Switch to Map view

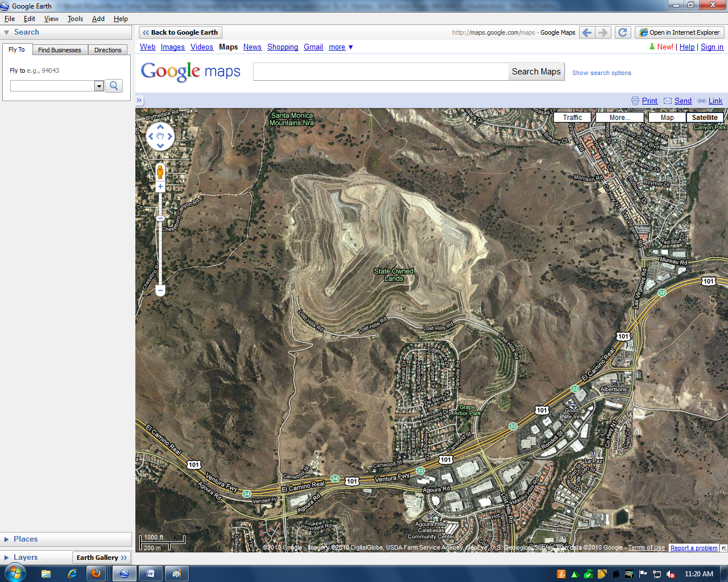coord(667,117)
